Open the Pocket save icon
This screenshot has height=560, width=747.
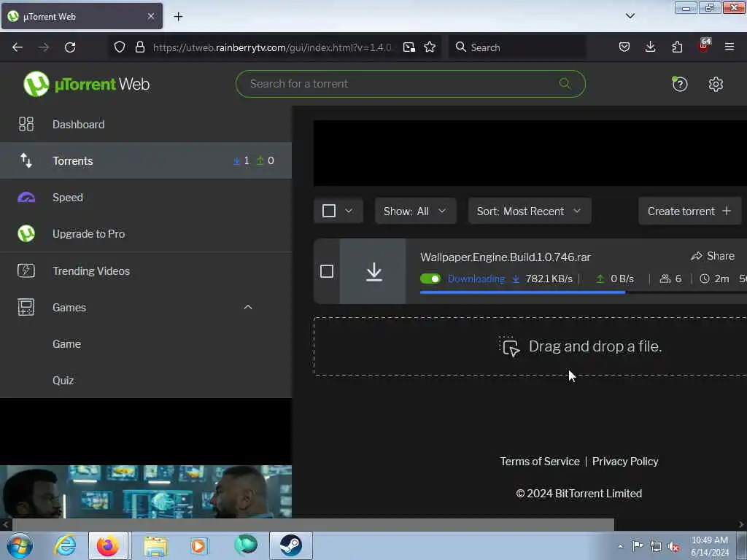624,47
